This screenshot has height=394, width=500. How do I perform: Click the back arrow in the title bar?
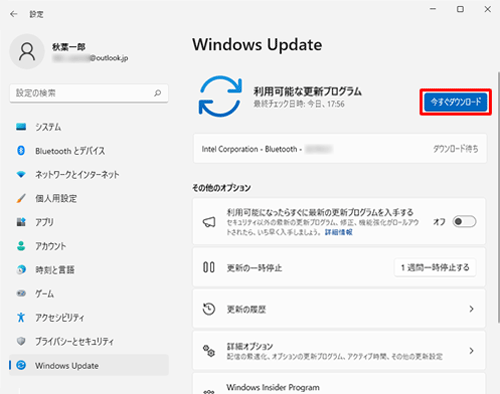(x=14, y=14)
